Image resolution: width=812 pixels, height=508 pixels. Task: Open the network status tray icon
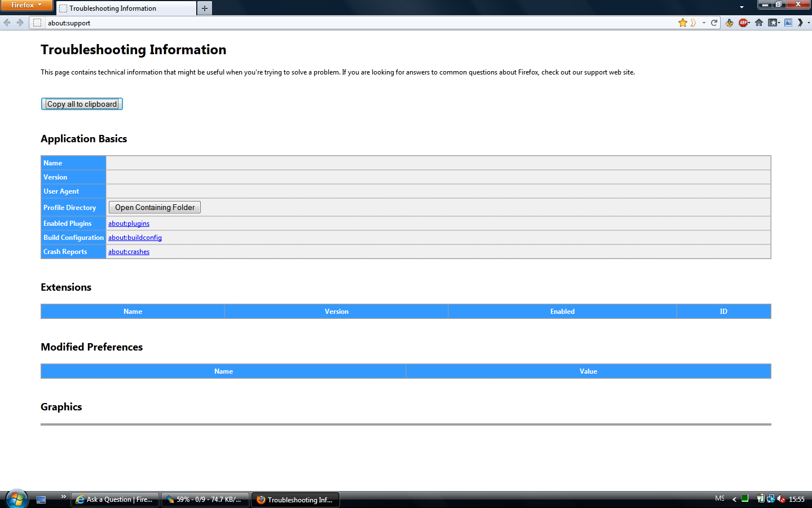(771, 499)
